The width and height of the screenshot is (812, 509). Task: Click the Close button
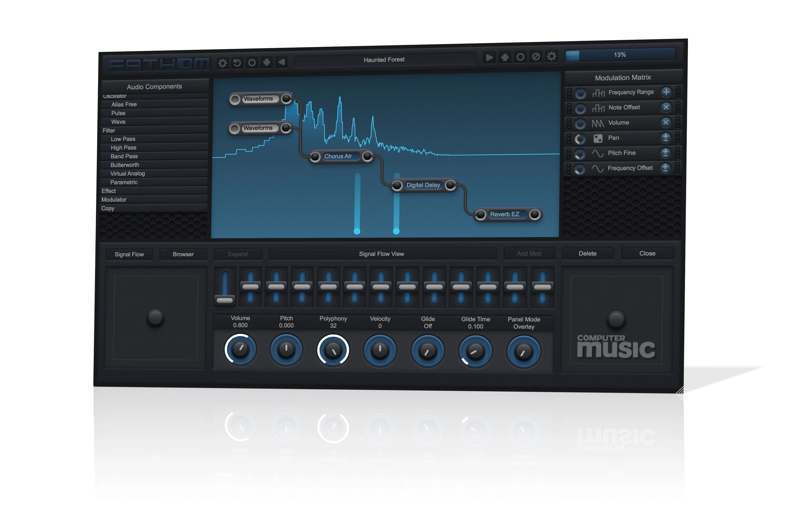[647, 254]
